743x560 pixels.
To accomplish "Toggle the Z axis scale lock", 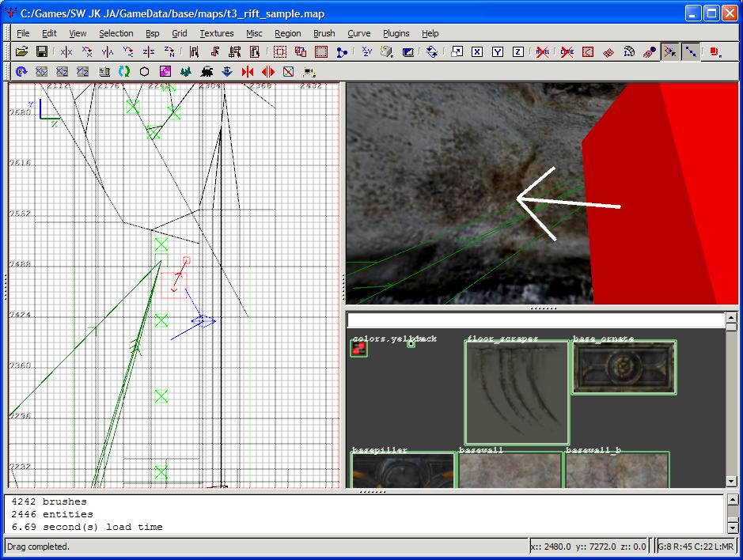I will [518, 51].
